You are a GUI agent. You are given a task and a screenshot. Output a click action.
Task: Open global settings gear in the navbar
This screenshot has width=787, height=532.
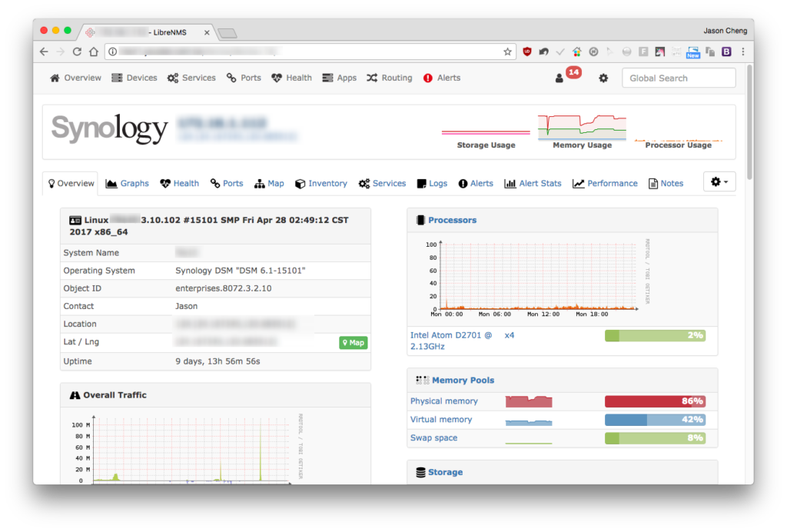603,78
